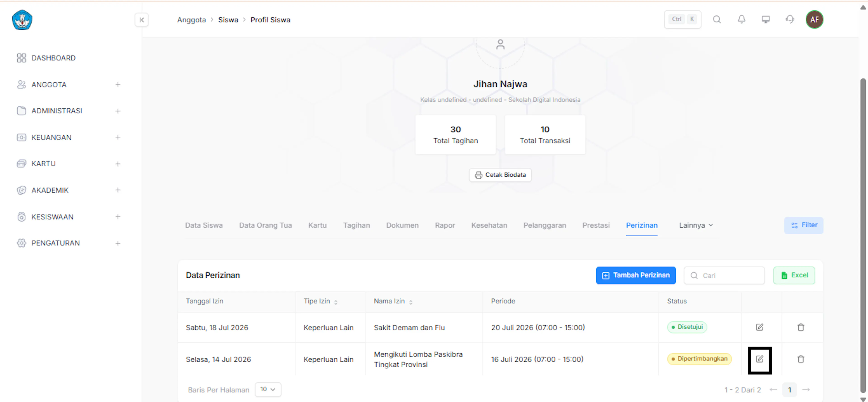Click the Anggota people icon

tap(21, 85)
